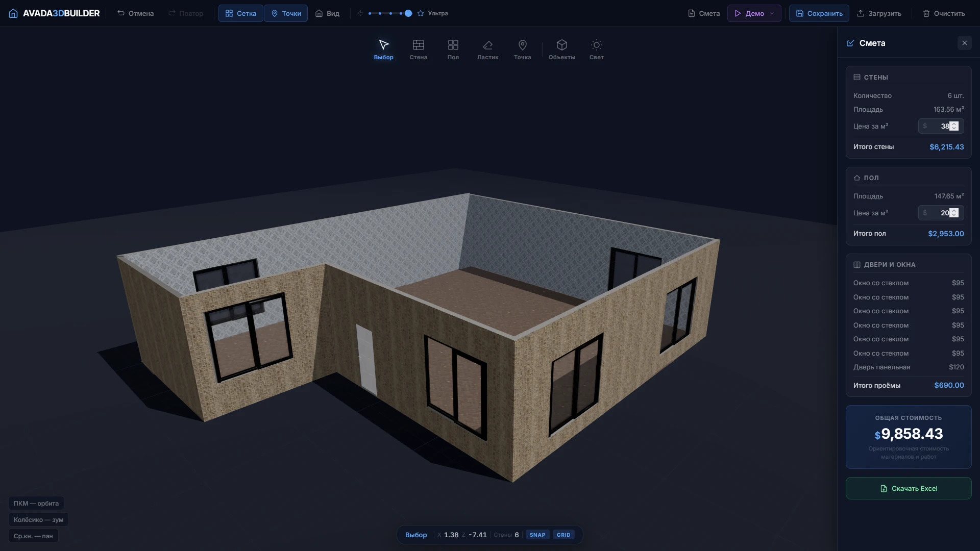Select the Пол floor tool
980x551 pixels.
point(453,49)
